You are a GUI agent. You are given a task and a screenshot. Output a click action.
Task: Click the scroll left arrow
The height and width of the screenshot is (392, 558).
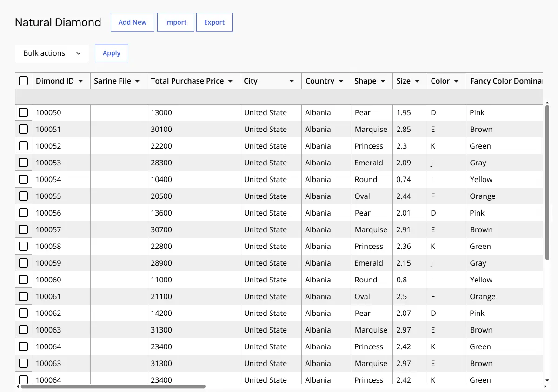pyautogui.click(x=18, y=386)
